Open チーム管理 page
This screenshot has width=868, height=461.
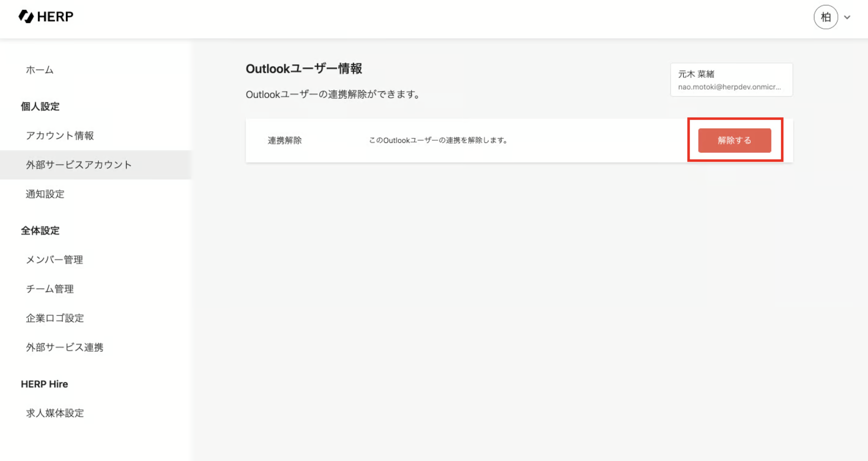(x=49, y=289)
